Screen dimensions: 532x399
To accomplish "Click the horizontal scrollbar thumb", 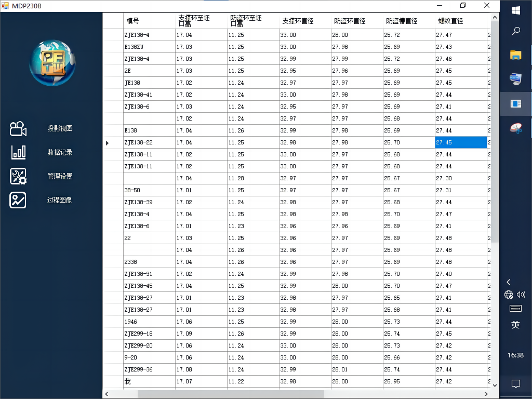I will 231,394.
